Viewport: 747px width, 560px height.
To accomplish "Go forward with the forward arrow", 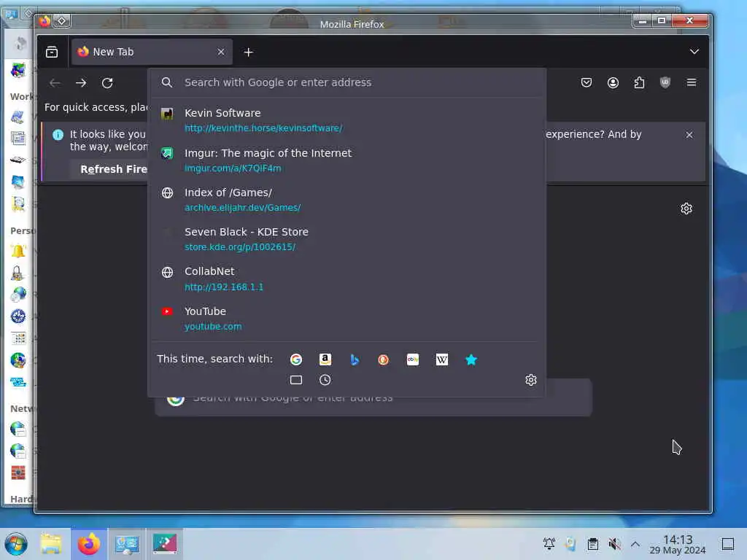I will tap(81, 83).
